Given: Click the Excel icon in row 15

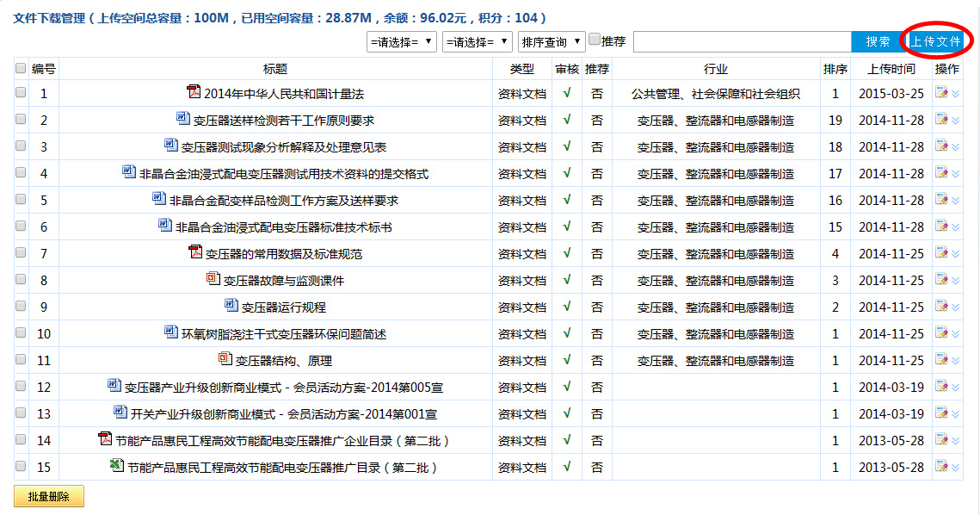Looking at the screenshot, I should (116, 466).
